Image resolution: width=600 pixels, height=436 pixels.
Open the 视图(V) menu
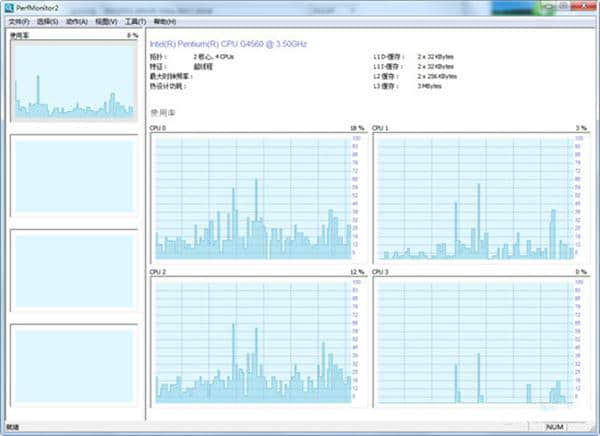pyautogui.click(x=105, y=21)
